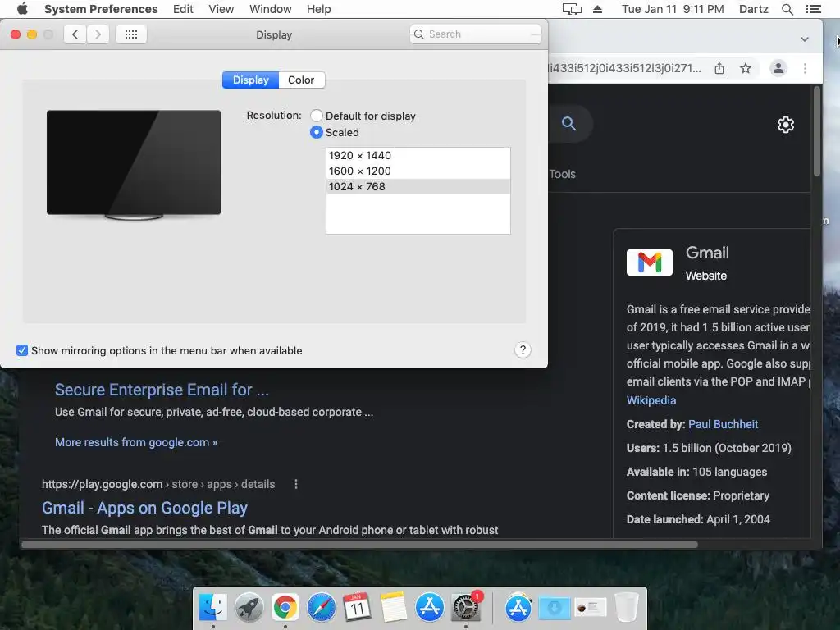Click the Google search magnifier button
The width and height of the screenshot is (840, 630).
(568, 124)
